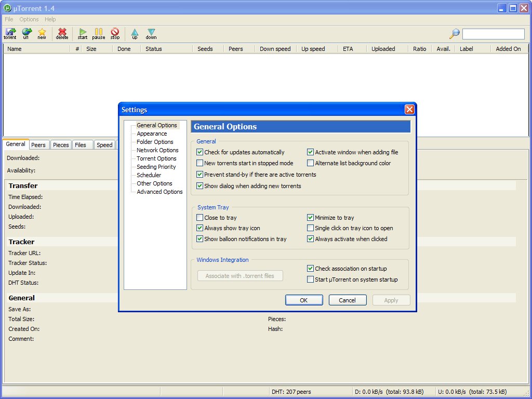Click the move down queue arrow icon

[x=151, y=33]
